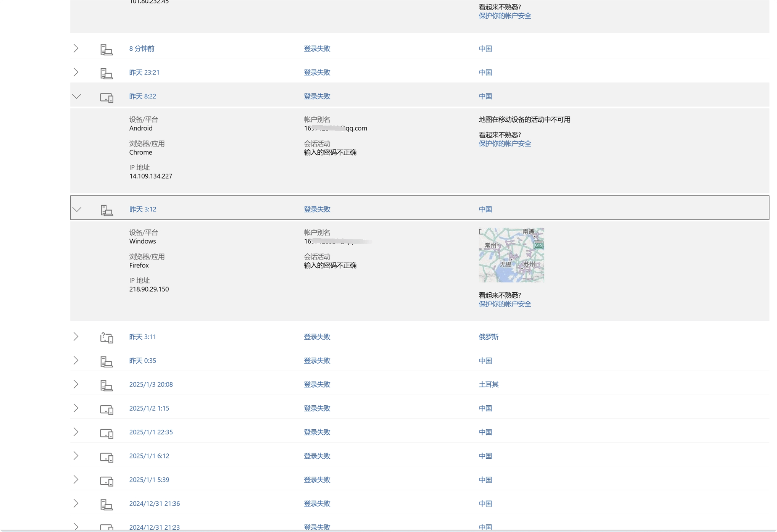Click device icon for 2024/12/31 21:36 entry

pos(106,505)
